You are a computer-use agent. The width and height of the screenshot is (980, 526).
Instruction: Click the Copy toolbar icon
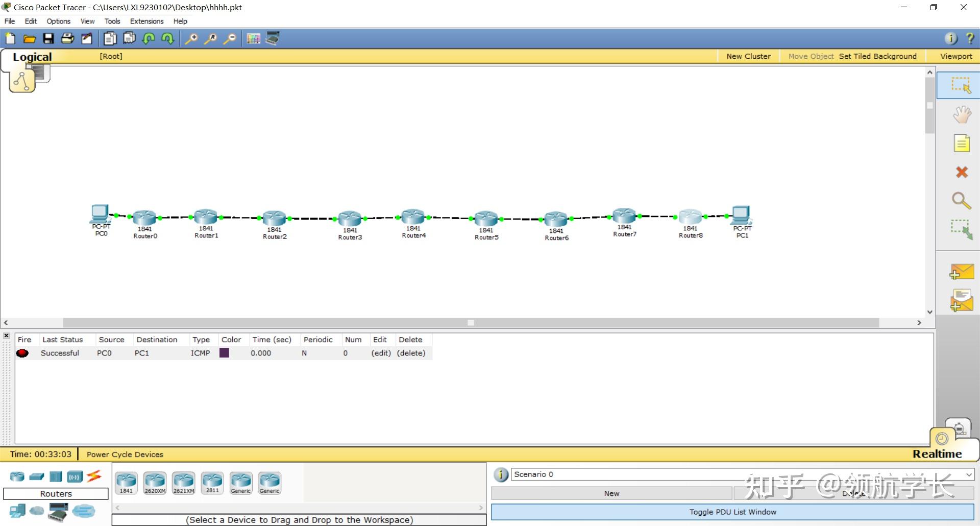tap(110, 38)
